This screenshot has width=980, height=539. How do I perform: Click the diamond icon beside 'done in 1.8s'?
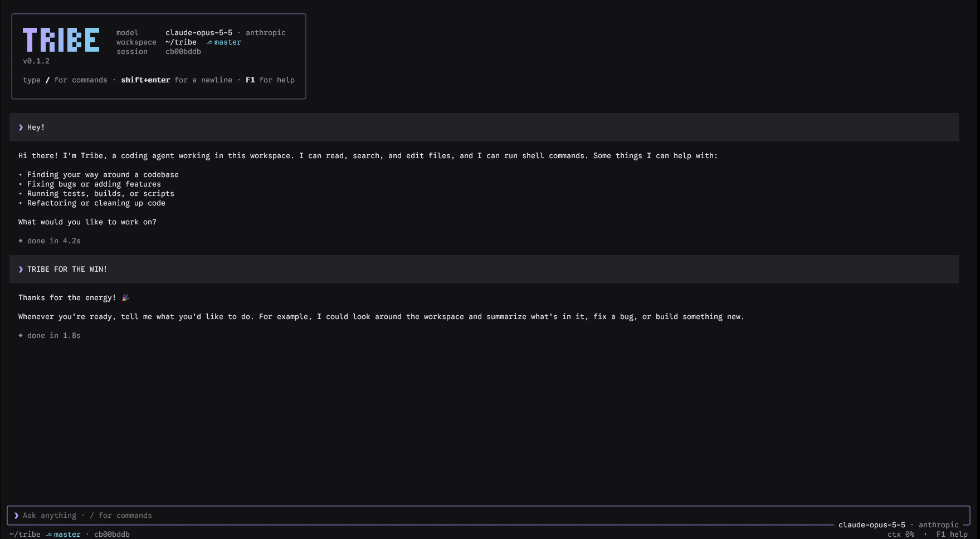(x=21, y=336)
